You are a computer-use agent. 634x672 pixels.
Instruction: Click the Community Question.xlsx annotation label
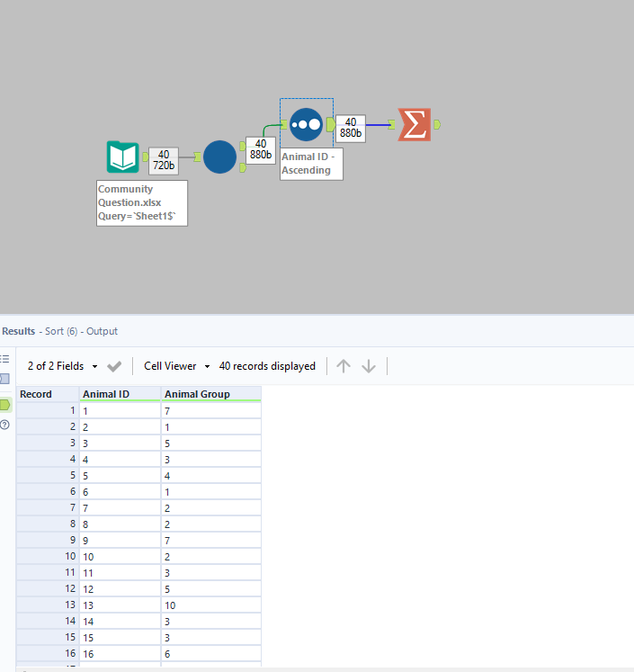coord(141,202)
